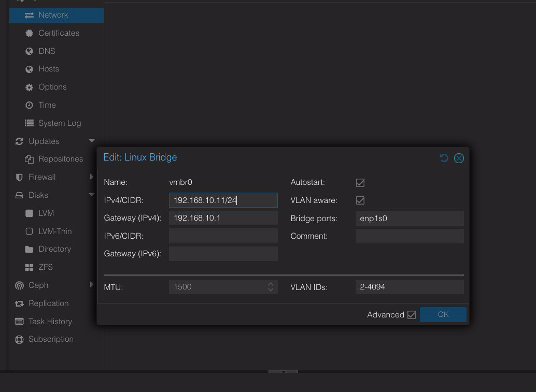Expand the Firewall section arrow
Screen dimensions: 536x392
pyautogui.click(x=91, y=177)
